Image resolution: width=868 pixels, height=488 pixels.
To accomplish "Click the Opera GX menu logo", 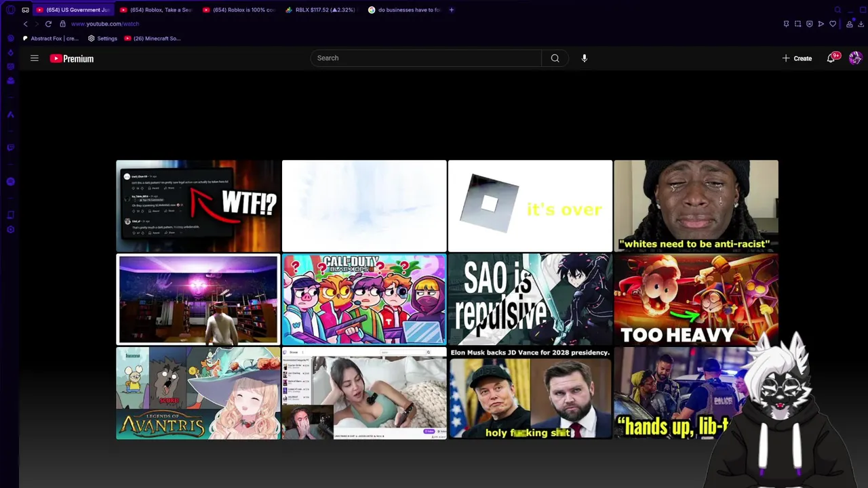I will (10, 10).
